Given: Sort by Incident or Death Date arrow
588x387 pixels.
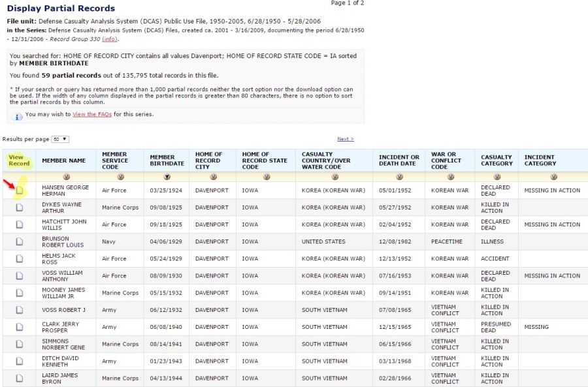Looking at the screenshot, I should [399, 177].
